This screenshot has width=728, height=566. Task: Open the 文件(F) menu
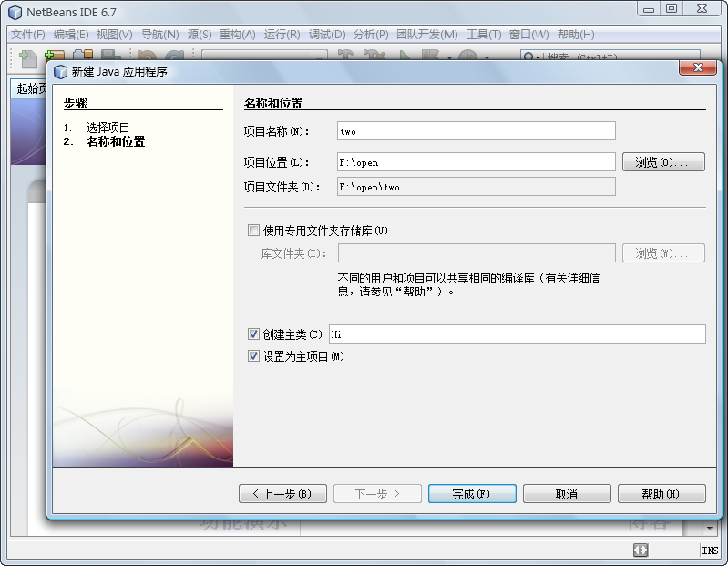pos(27,34)
